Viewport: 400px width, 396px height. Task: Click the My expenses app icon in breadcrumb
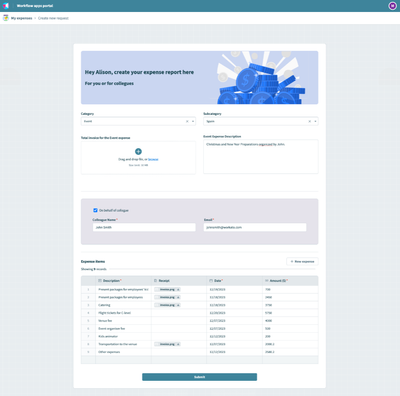coord(6,18)
